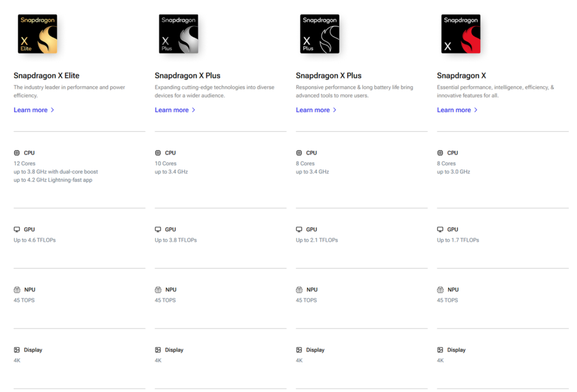Click the NPU brain icon in the 10-core X Plus column
The width and height of the screenshot is (577, 392).
coord(158,289)
